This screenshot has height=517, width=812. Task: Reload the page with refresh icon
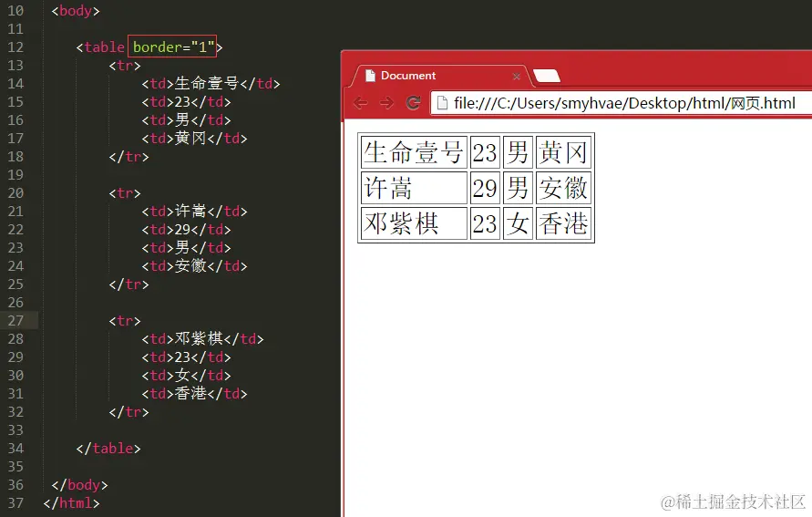(413, 102)
